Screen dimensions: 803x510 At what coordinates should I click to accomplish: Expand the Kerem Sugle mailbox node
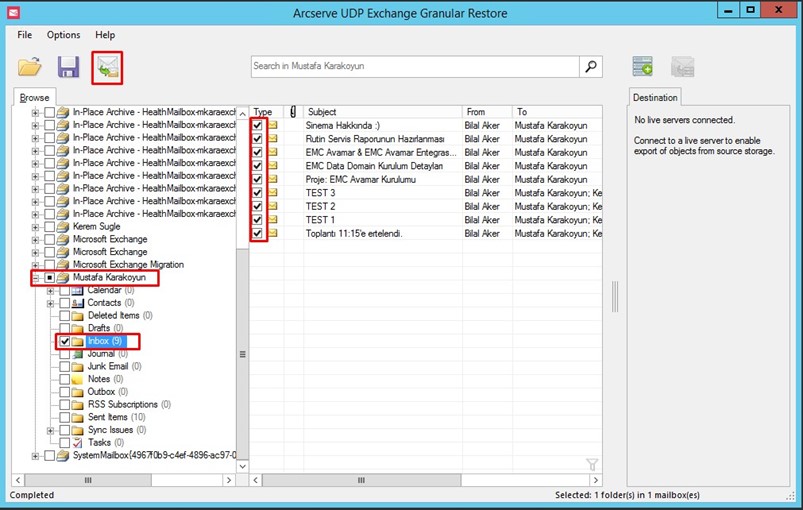35,227
